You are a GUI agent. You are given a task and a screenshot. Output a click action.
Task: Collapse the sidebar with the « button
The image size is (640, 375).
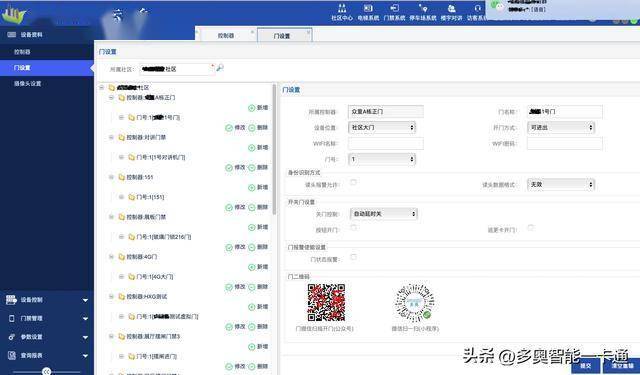[47, 371]
